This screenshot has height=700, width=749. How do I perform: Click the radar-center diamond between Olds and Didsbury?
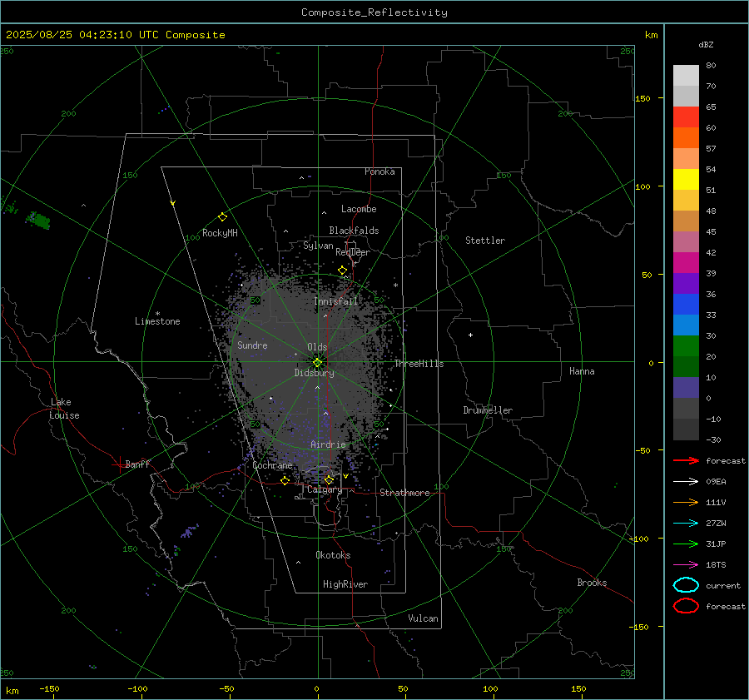pos(317,362)
